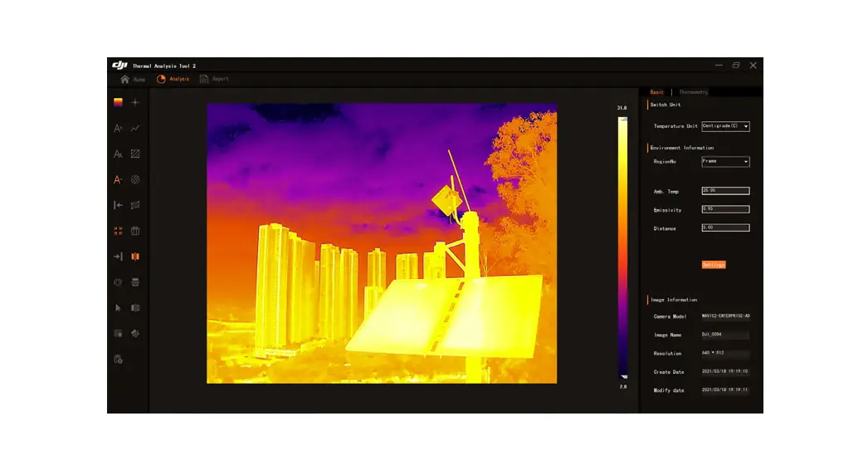Click the Amb. Temp input field

click(x=725, y=191)
